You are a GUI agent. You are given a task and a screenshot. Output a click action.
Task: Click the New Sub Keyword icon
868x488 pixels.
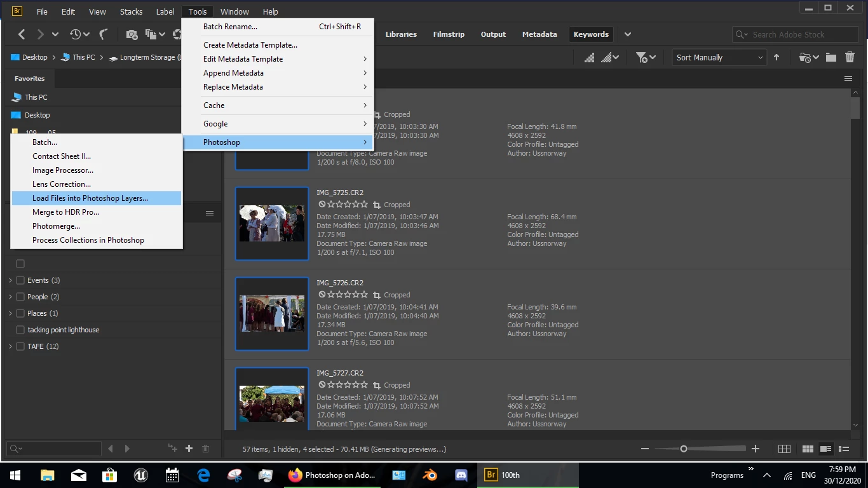click(x=172, y=449)
